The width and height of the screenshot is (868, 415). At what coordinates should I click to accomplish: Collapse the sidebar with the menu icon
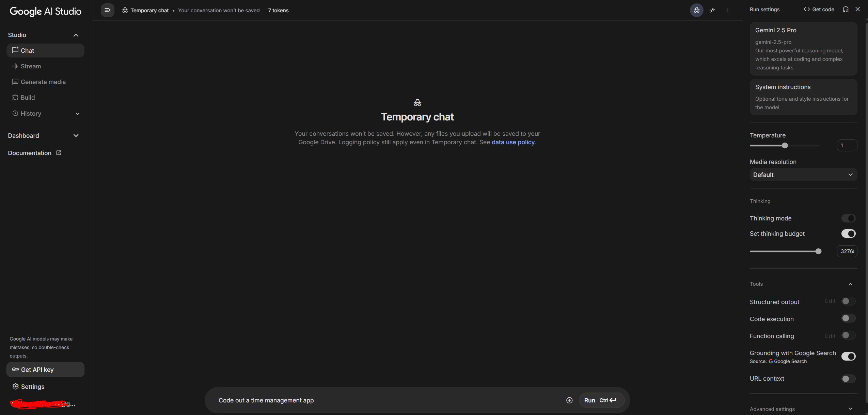click(107, 10)
